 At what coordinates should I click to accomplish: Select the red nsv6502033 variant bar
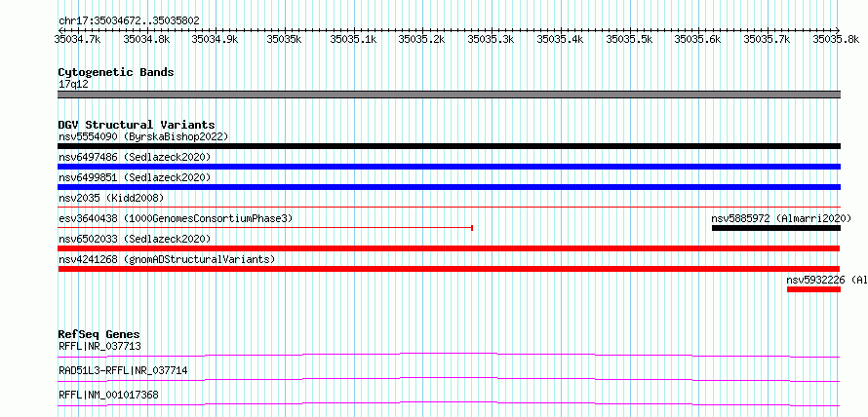coord(449,248)
